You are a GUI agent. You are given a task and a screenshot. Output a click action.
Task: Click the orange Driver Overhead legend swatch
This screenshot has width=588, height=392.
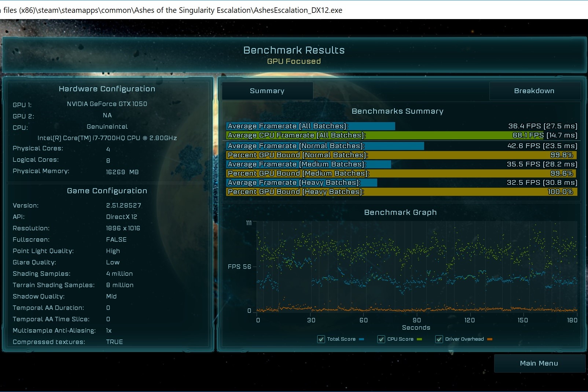[x=490, y=339]
